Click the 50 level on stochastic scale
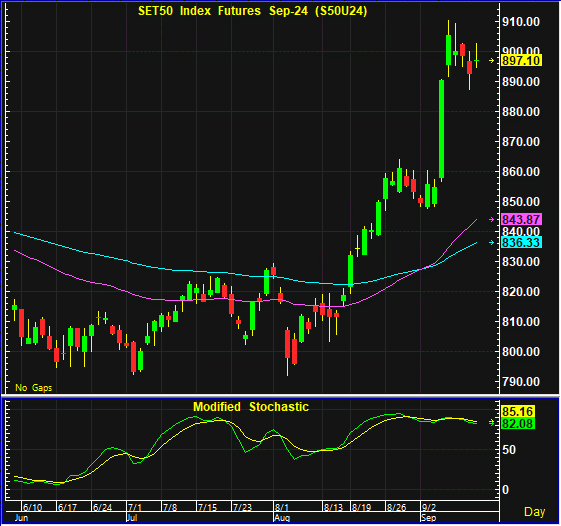The image size is (561, 526). 509,450
